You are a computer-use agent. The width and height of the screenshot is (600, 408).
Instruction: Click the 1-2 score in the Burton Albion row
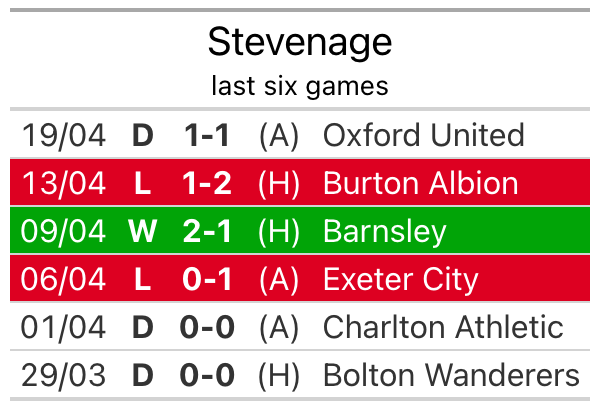(x=208, y=183)
